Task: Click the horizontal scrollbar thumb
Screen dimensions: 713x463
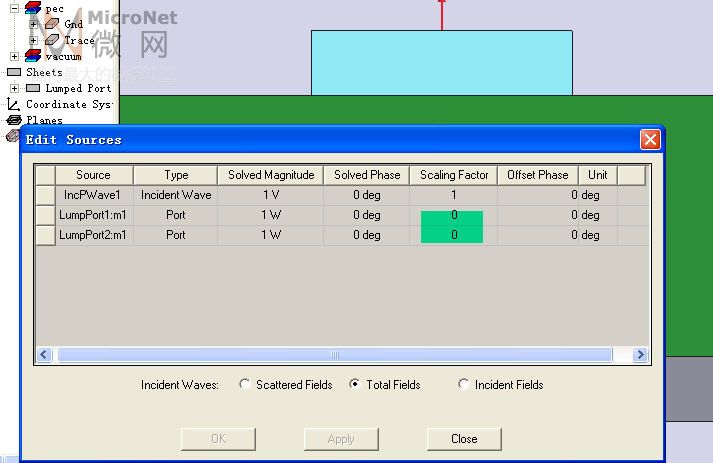Action: [335, 355]
